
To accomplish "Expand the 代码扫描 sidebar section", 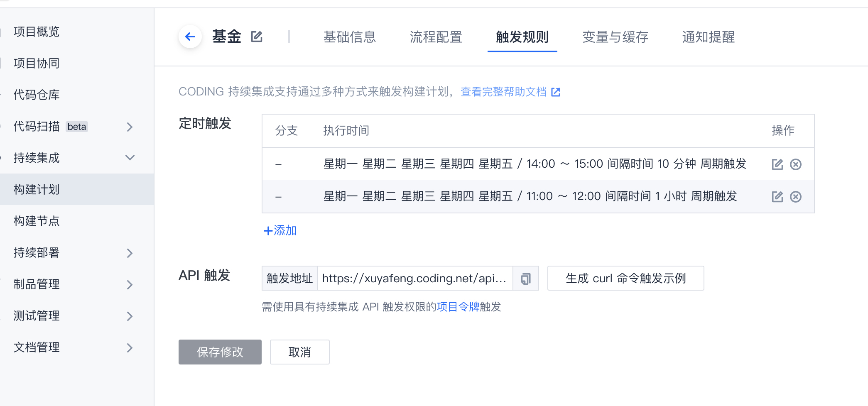I will tap(130, 127).
